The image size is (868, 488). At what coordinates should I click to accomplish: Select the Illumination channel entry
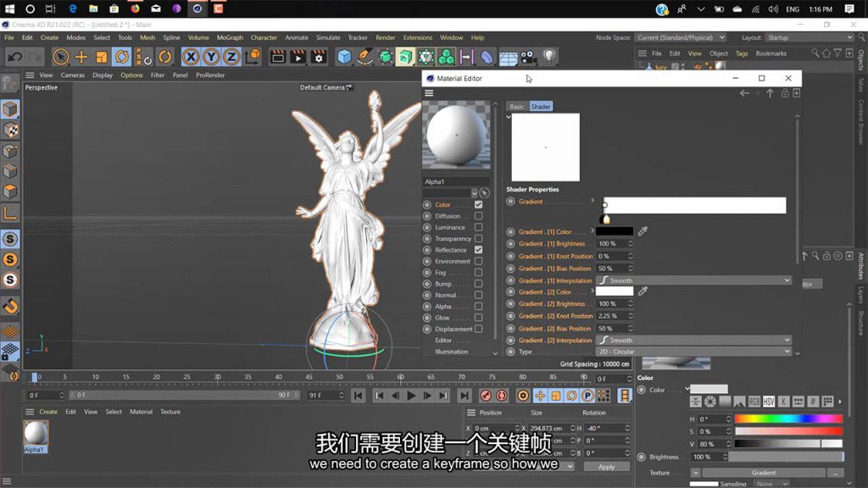pos(451,352)
